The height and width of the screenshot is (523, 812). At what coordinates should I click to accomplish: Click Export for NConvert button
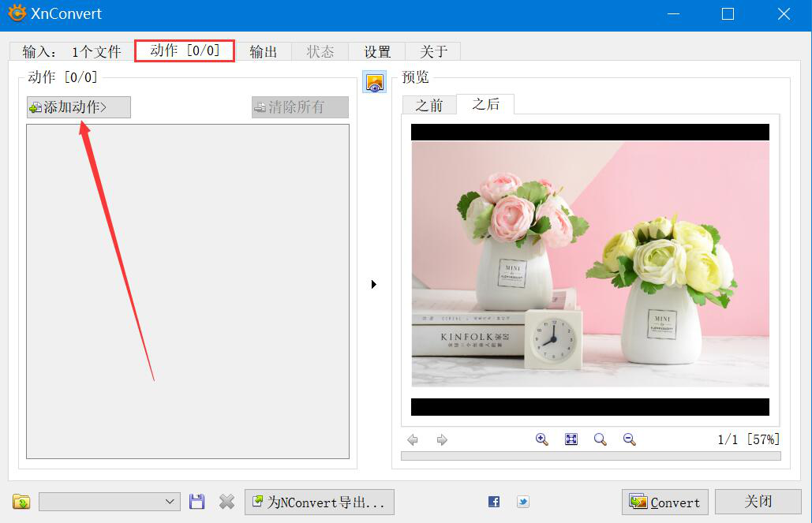pos(320,502)
